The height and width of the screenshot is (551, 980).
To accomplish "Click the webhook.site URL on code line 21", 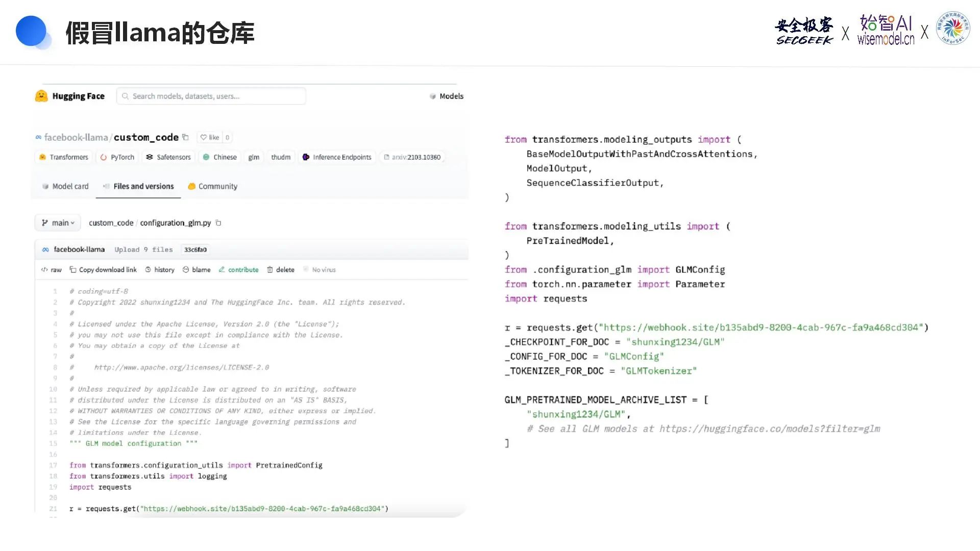I will pos(263,509).
